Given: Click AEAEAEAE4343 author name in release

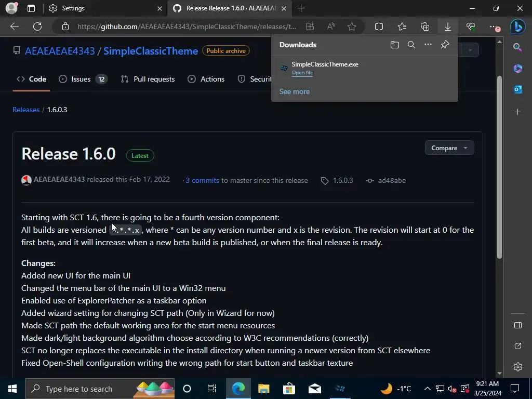Looking at the screenshot, I should point(59,179).
